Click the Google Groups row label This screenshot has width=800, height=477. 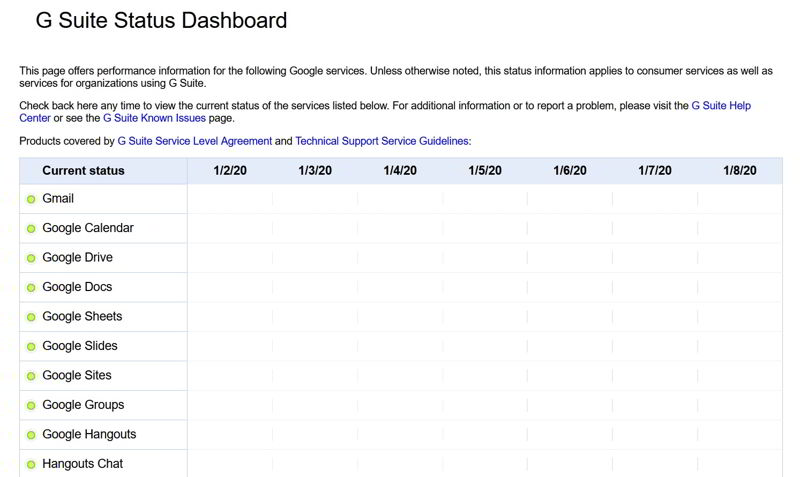[x=83, y=405]
